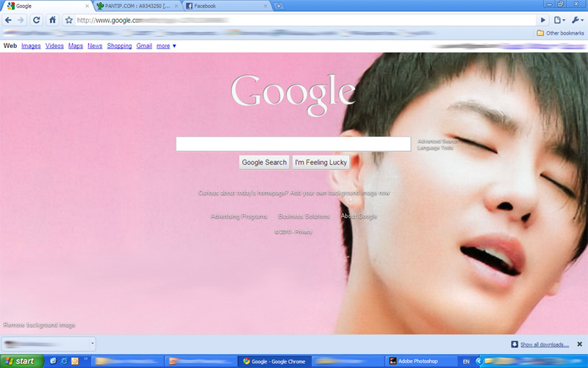Click the Google search input box
The image size is (588, 368).
click(293, 144)
